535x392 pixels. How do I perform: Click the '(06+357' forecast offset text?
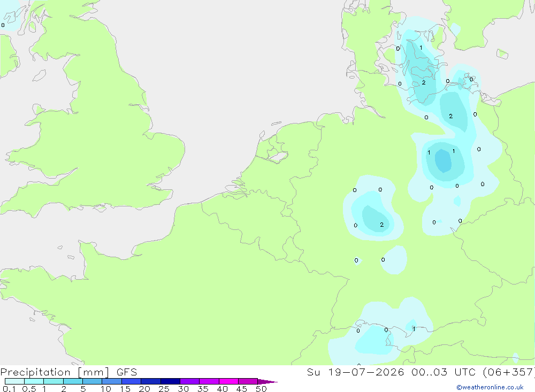click(x=509, y=372)
